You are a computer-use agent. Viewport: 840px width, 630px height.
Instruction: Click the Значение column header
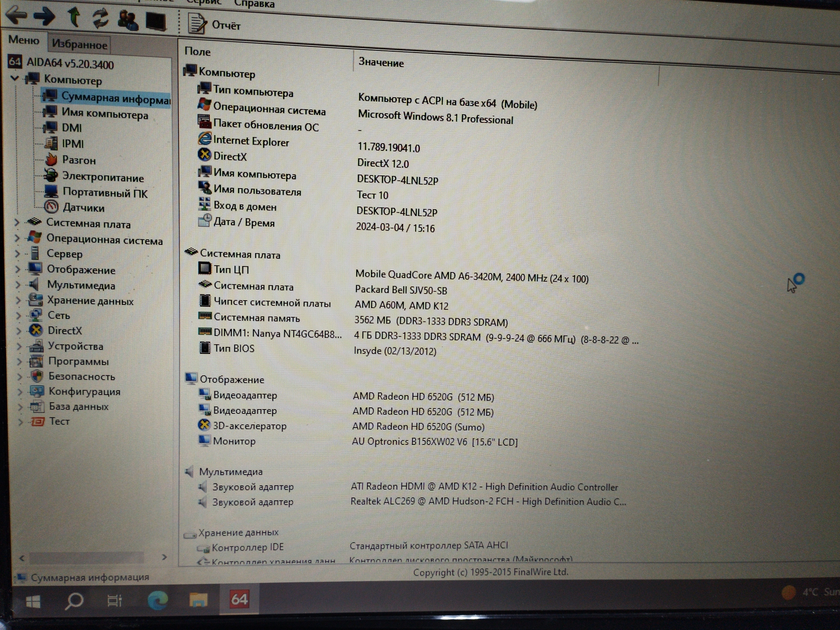pos(381,62)
